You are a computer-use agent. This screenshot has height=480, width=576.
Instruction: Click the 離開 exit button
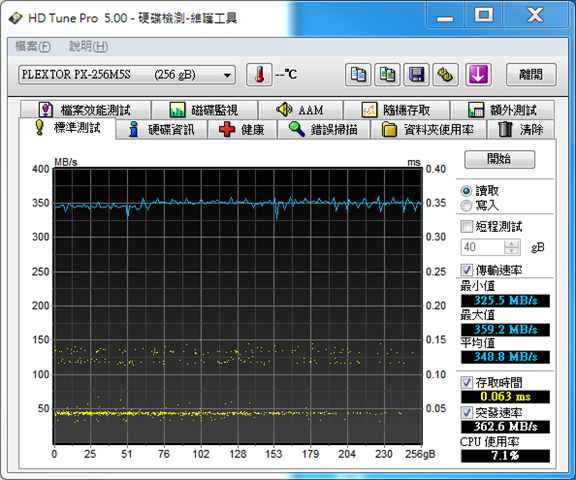pos(531,75)
